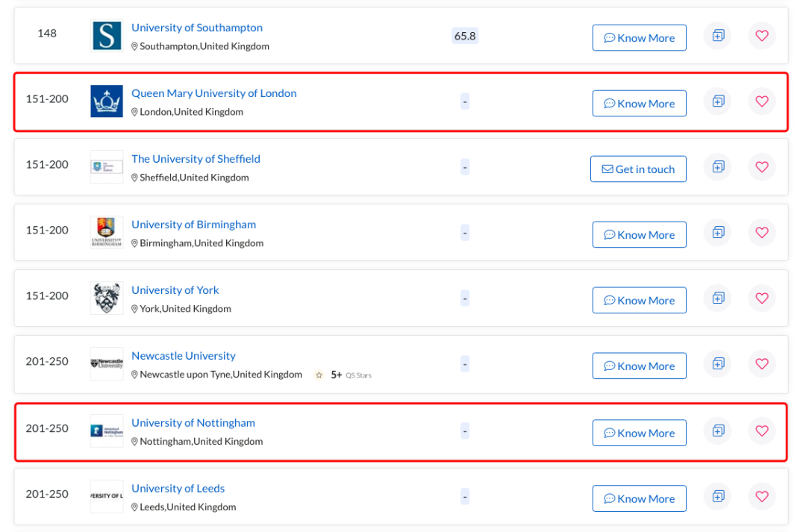Image resolution: width=806 pixels, height=532 pixels.
Task: Click the Queen Mary University crown logo
Action: point(107,101)
